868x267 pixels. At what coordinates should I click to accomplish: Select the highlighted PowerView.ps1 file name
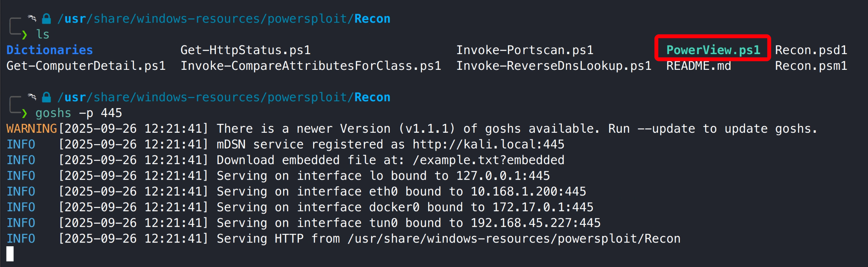tap(713, 50)
